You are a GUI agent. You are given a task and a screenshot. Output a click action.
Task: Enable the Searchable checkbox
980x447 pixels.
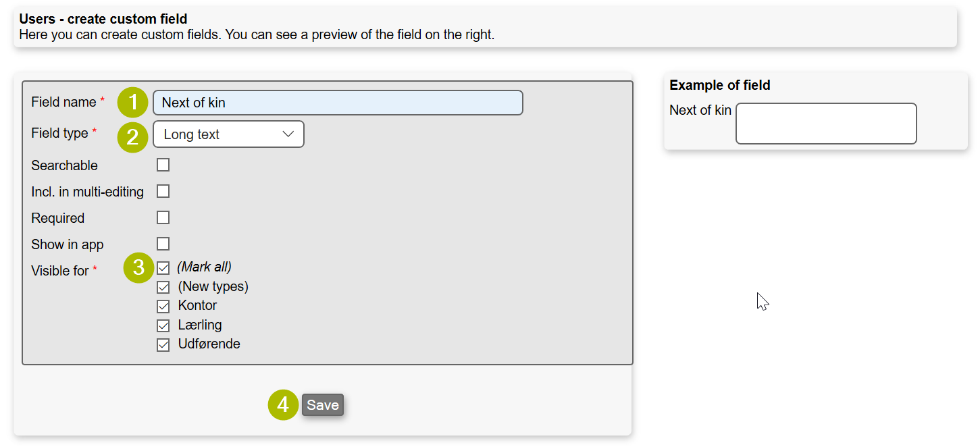(x=163, y=165)
